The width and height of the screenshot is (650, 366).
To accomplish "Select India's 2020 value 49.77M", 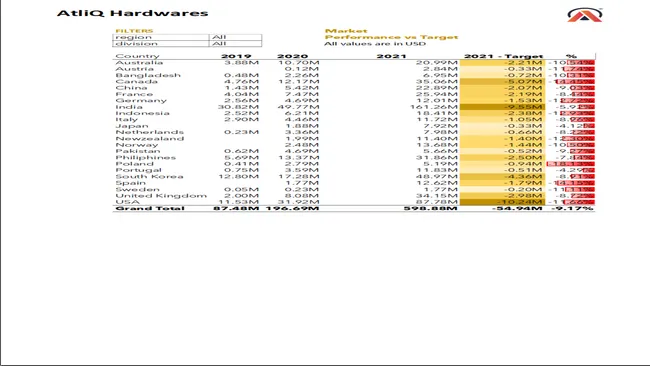I will tap(298, 107).
